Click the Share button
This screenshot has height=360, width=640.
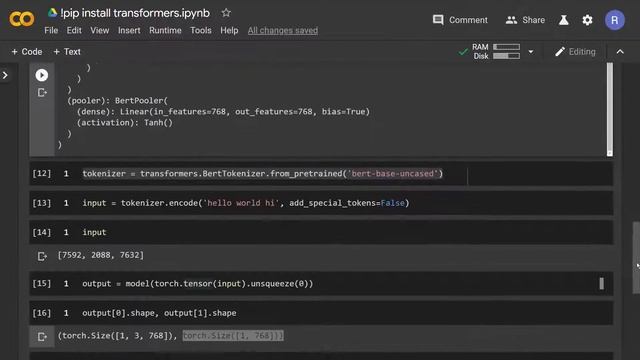pos(525,20)
